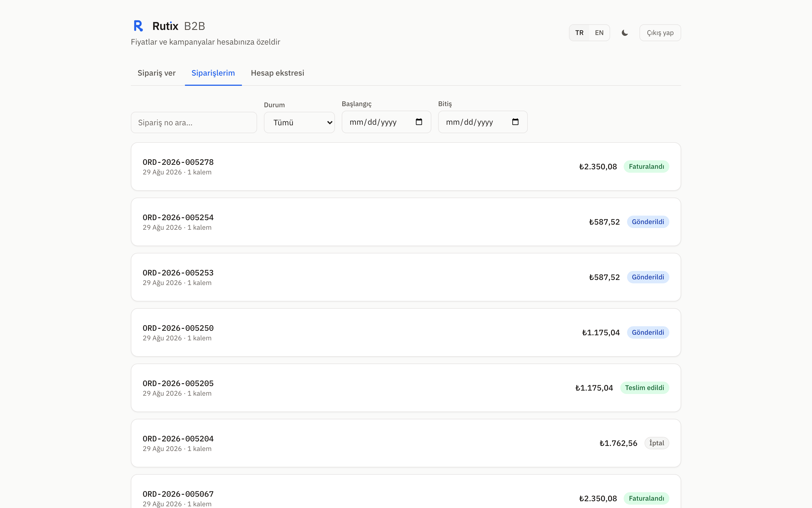Open order ORD-2026-005278
Image resolution: width=812 pixels, height=508 pixels.
406,166
